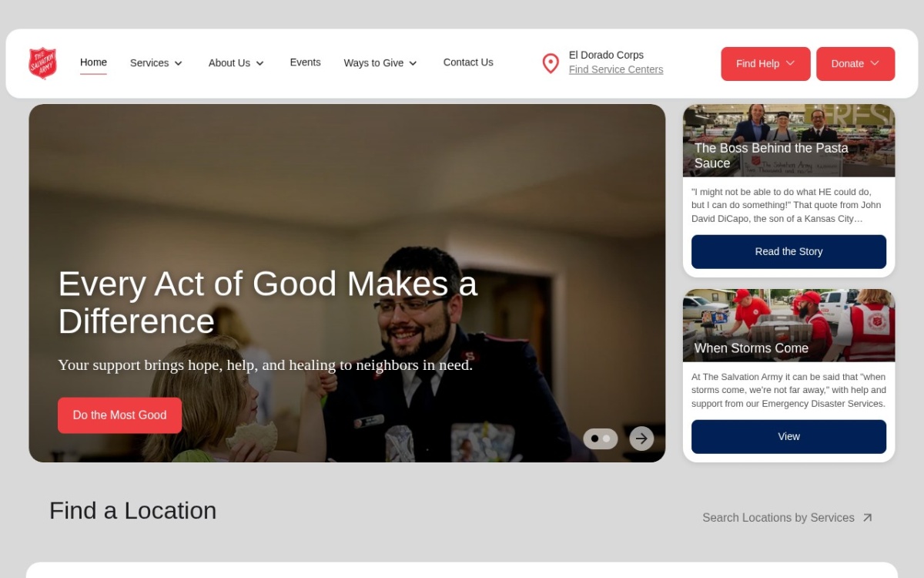
Task: Select About Us label in navigation
Action: point(229,63)
